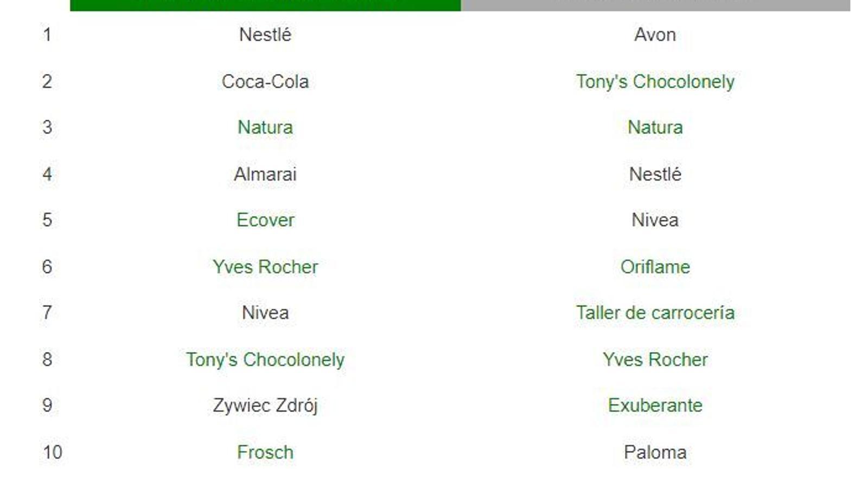Image resolution: width=868 pixels, height=488 pixels.
Task: Open Natura link under the green header
Action: click(265, 127)
